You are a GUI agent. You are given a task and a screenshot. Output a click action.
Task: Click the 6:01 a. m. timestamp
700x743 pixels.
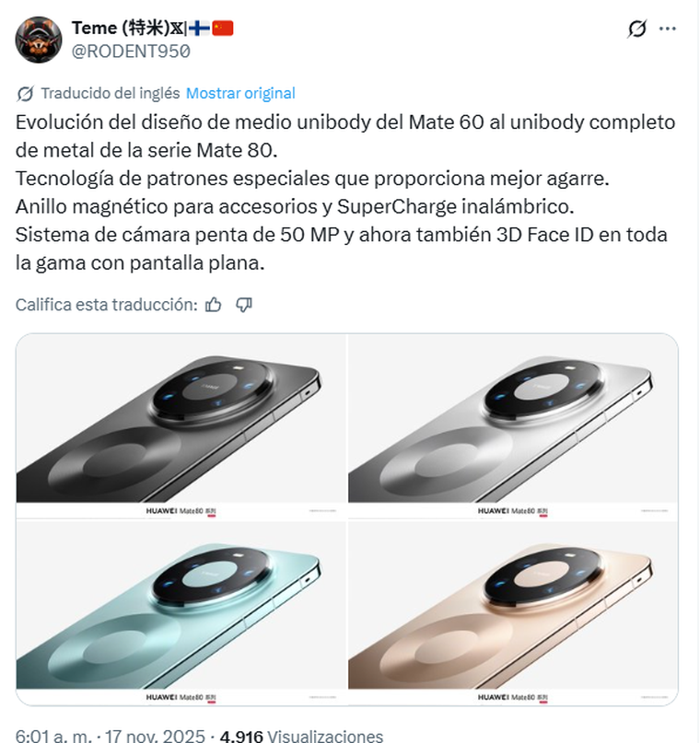[x=53, y=736]
